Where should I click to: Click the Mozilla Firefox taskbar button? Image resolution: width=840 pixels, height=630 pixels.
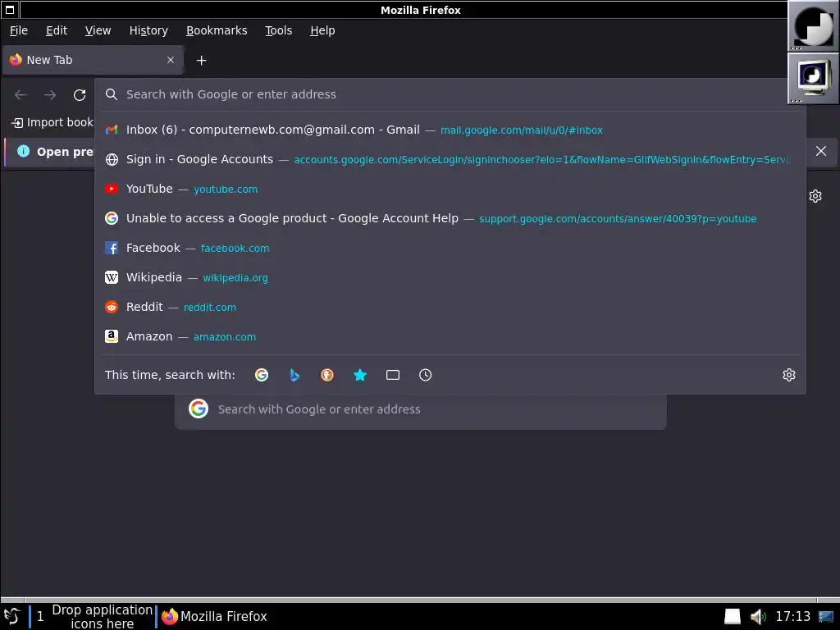pos(214,617)
